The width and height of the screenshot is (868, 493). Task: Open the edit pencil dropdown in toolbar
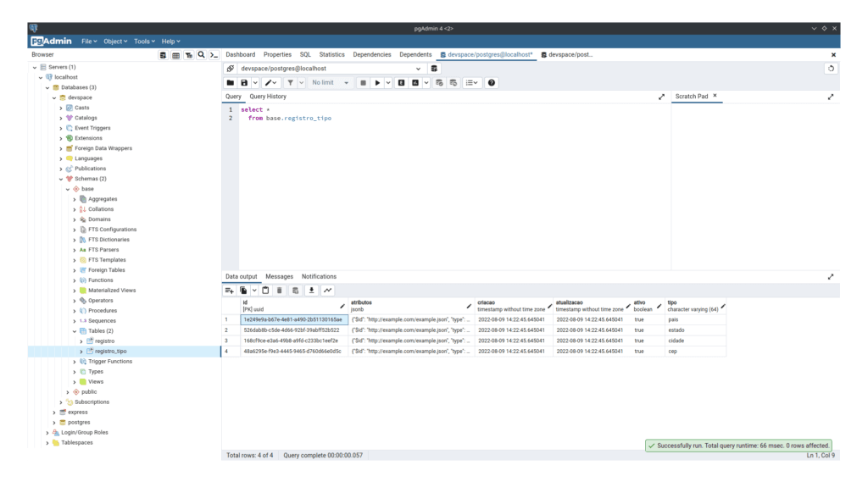coord(270,83)
